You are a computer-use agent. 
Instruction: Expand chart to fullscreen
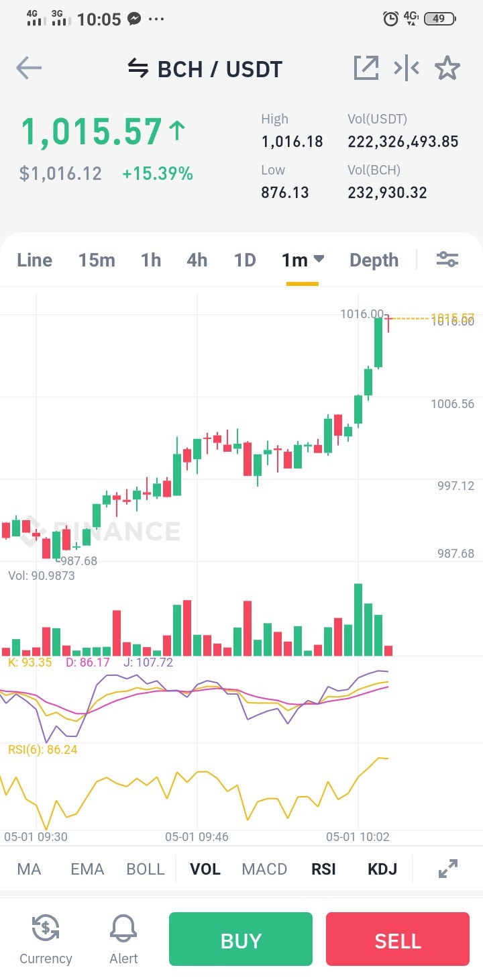(448, 869)
